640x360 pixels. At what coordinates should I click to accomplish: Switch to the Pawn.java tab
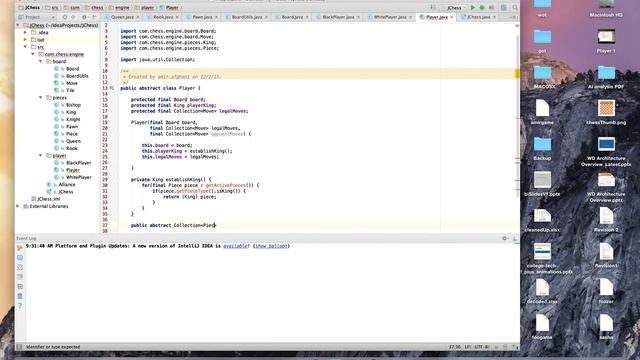tap(202, 17)
